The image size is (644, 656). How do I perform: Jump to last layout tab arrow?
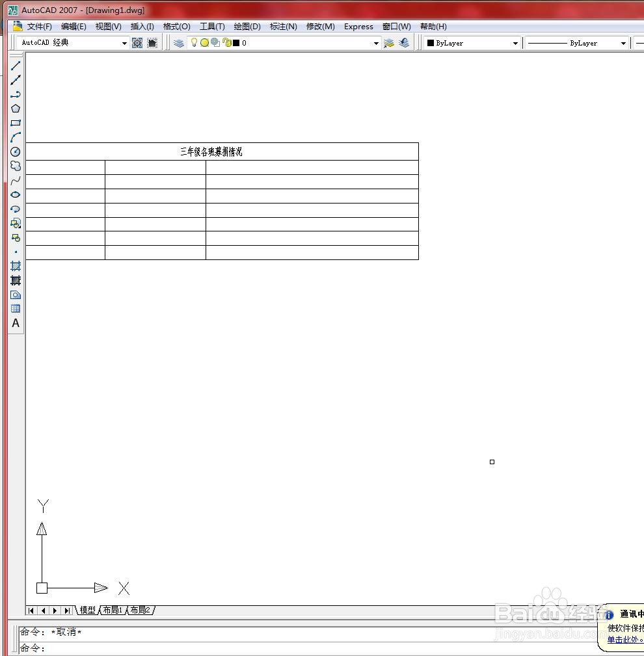pyautogui.click(x=67, y=610)
